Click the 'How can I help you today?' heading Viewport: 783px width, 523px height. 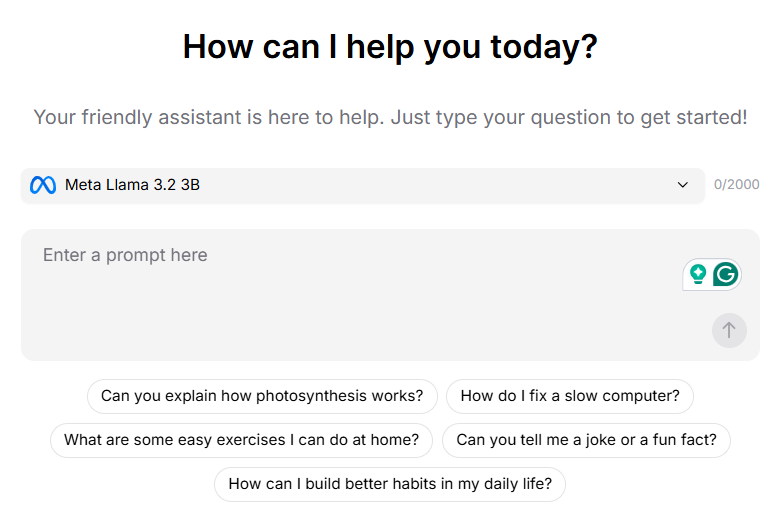(x=390, y=46)
